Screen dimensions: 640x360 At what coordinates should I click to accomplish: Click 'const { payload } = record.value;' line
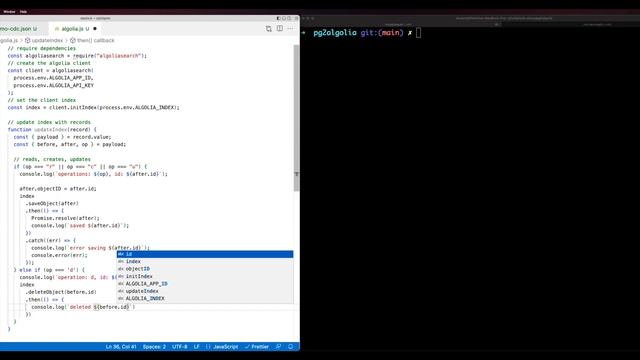(x=62, y=137)
